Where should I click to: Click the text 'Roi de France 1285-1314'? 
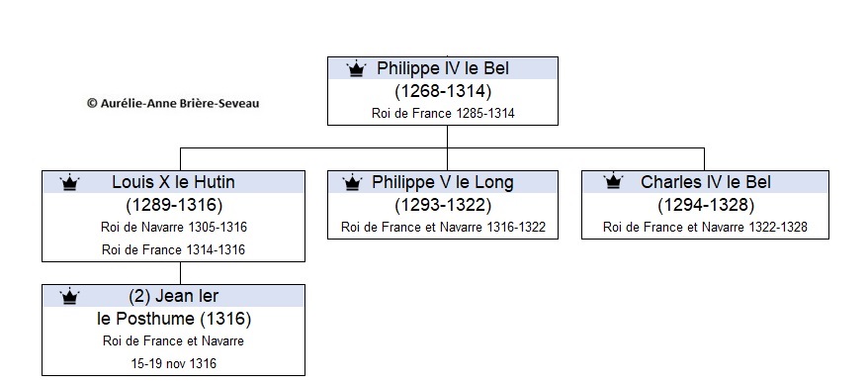pos(443,114)
